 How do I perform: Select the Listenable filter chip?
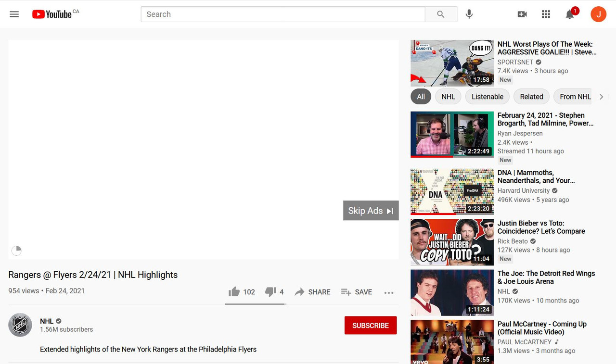487,97
